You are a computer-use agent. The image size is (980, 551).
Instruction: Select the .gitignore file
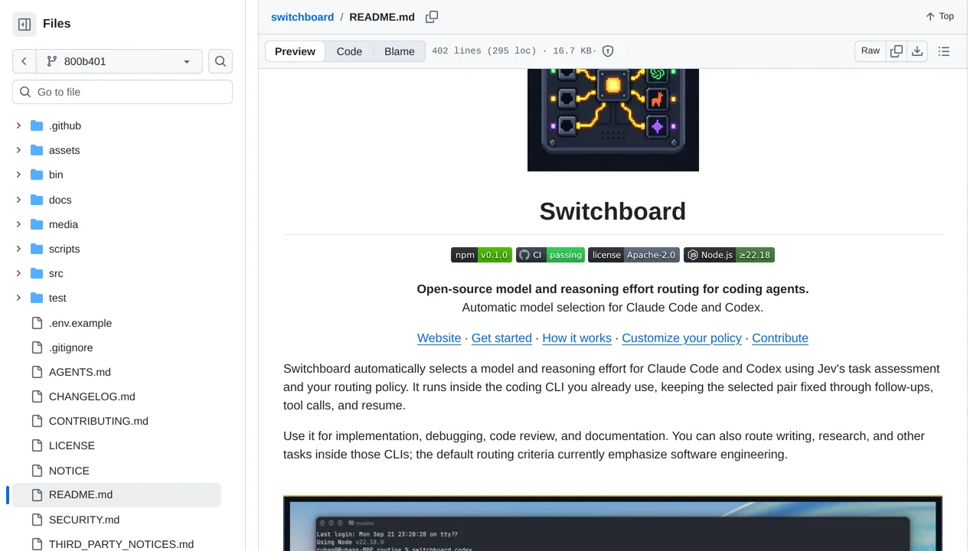click(x=70, y=347)
